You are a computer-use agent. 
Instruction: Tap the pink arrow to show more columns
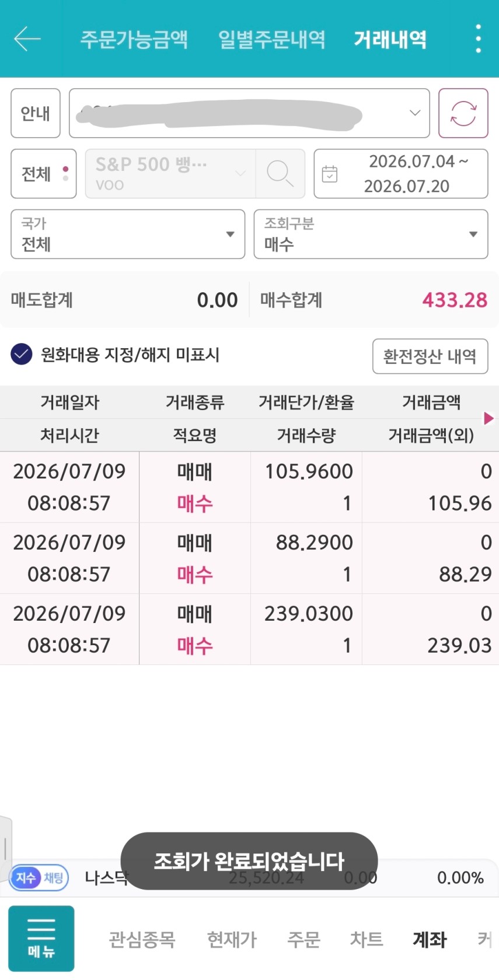pyautogui.click(x=488, y=418)
